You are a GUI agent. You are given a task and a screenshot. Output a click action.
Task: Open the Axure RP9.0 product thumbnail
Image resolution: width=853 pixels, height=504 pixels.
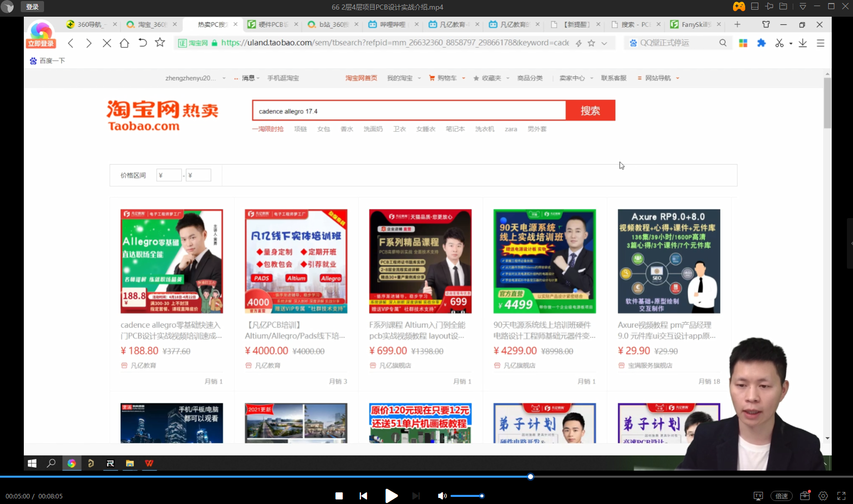point(669,261)
